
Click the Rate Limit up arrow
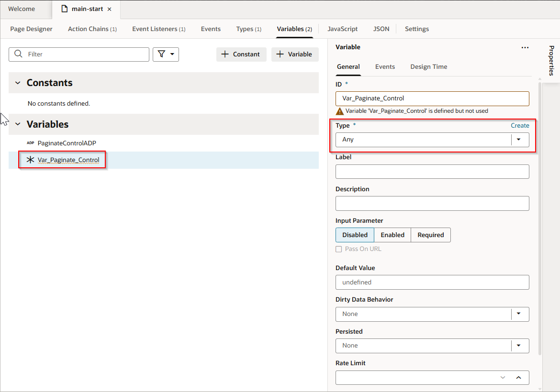518,378
